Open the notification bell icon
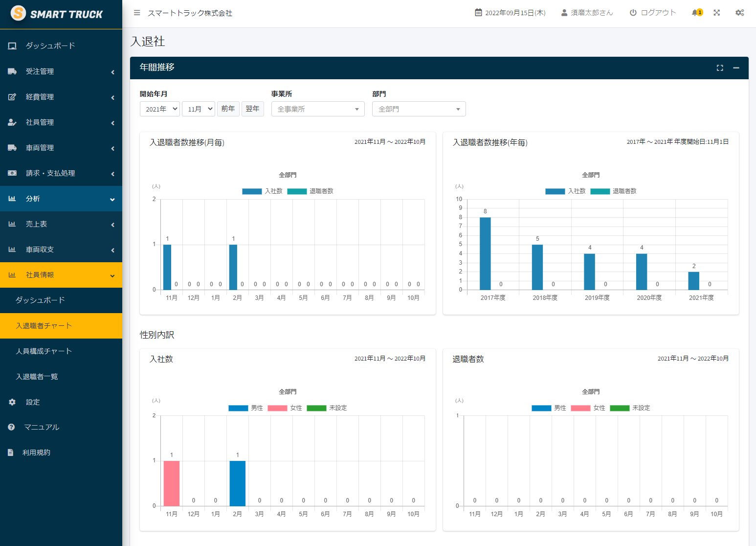Image resolution: width=756 pixels, height=546 pixels. point(696,13)
